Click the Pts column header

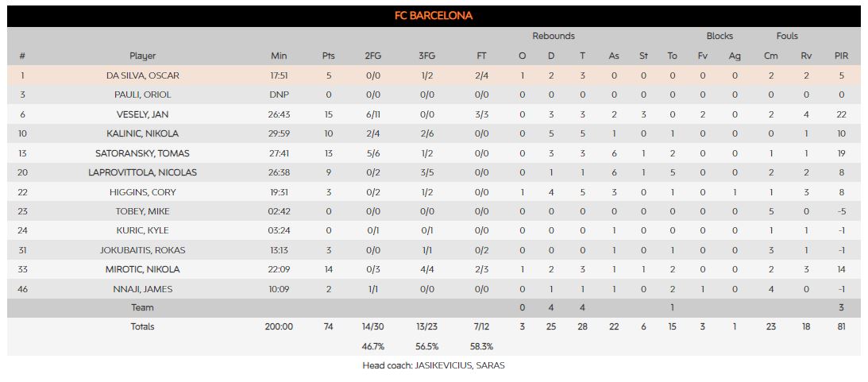[x=329, y=56]
